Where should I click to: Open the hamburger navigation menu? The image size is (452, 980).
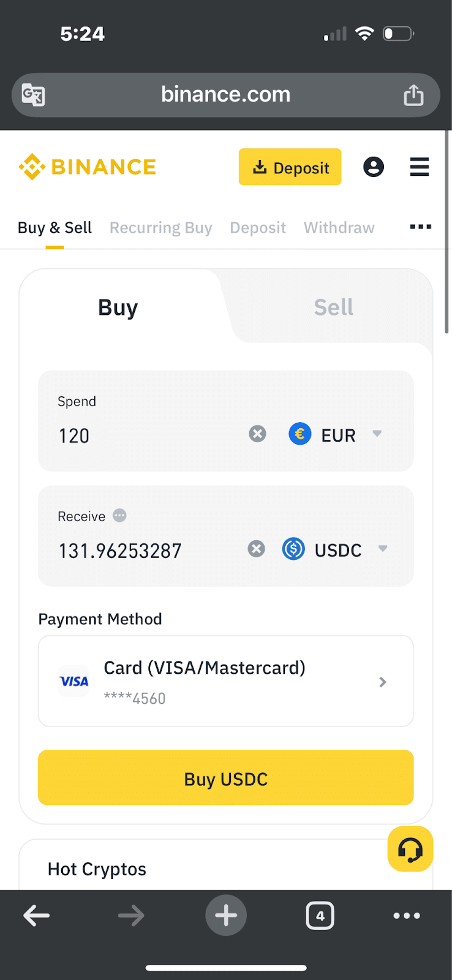coord(420,167)
